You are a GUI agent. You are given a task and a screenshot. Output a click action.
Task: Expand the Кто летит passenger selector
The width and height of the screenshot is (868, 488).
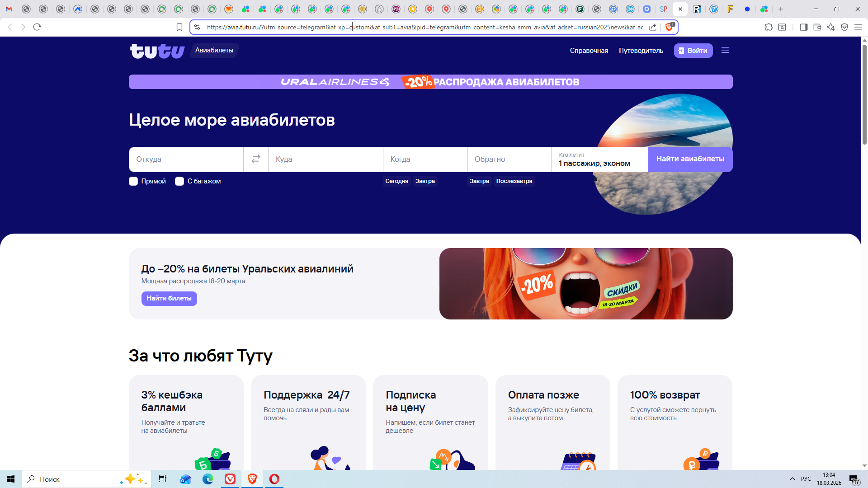599,159
